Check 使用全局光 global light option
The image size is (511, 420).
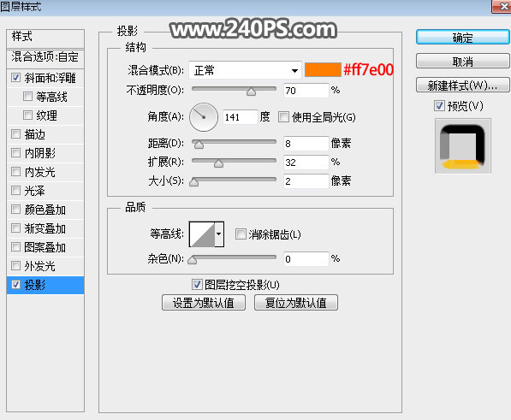click(283, 117)
